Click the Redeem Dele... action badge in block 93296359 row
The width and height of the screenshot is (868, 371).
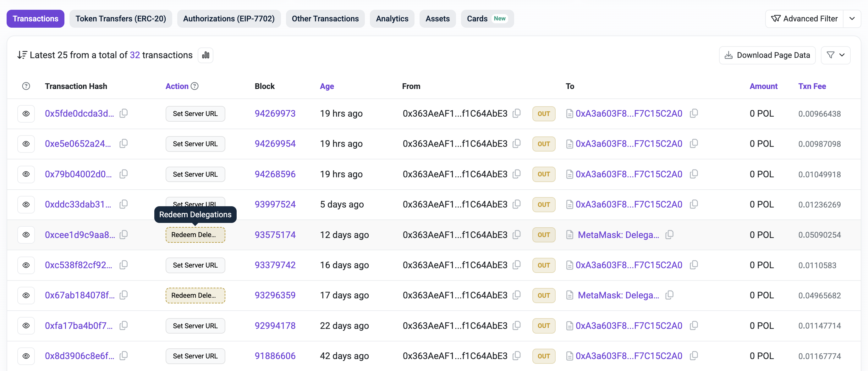(195, 295)
